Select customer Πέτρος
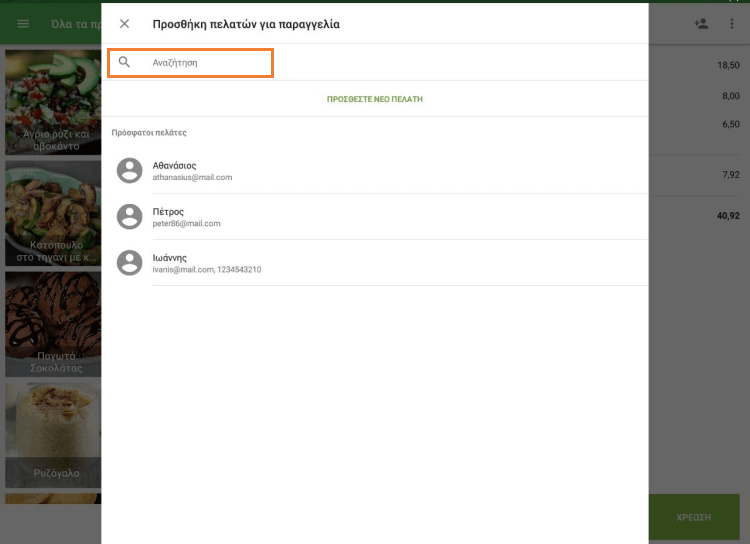This screenshot has height=544, width=750. (x=375, y=217)
